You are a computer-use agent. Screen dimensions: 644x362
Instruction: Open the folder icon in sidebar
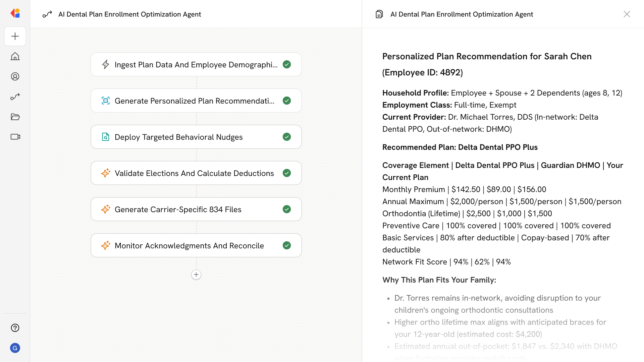point(15,117)
